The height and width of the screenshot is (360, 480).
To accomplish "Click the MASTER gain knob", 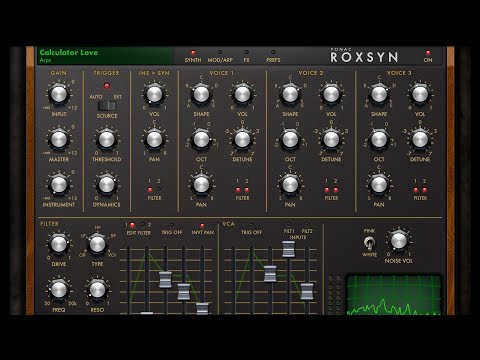I will click(x=59, y=140).
